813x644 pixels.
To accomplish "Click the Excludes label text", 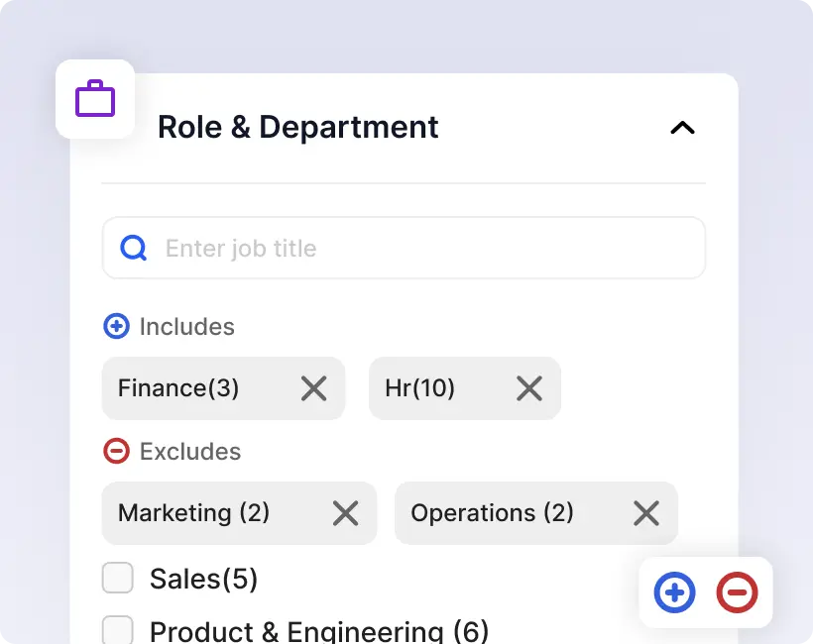I will 190,452.
